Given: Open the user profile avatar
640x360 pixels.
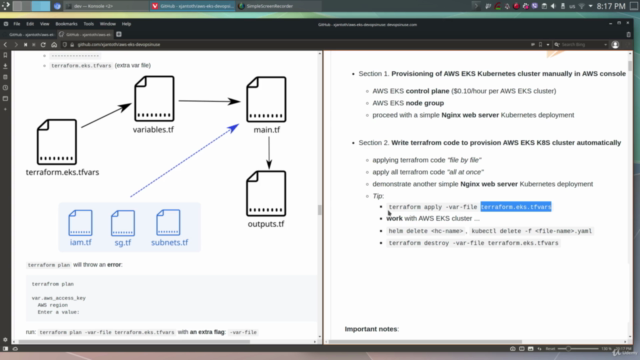Looking at the screenshot, I should pos(615,44).
